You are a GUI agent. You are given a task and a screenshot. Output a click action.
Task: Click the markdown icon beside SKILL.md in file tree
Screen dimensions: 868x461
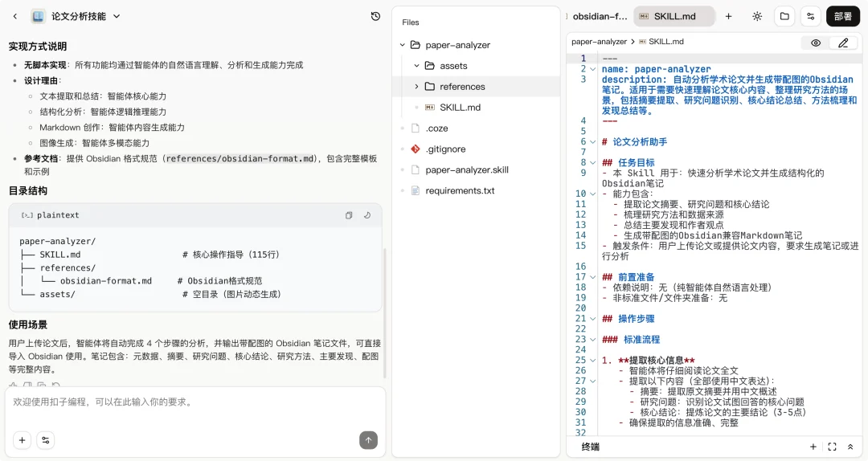(429, 108)
